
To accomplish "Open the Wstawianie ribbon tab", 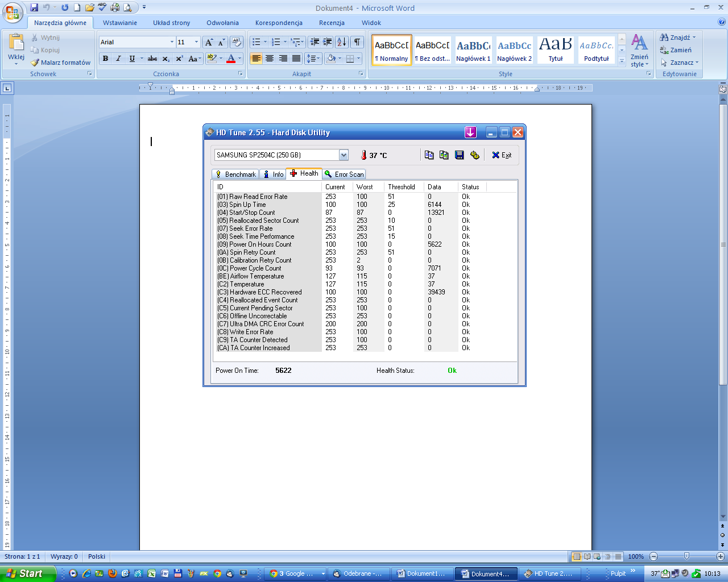I will 119,23.
